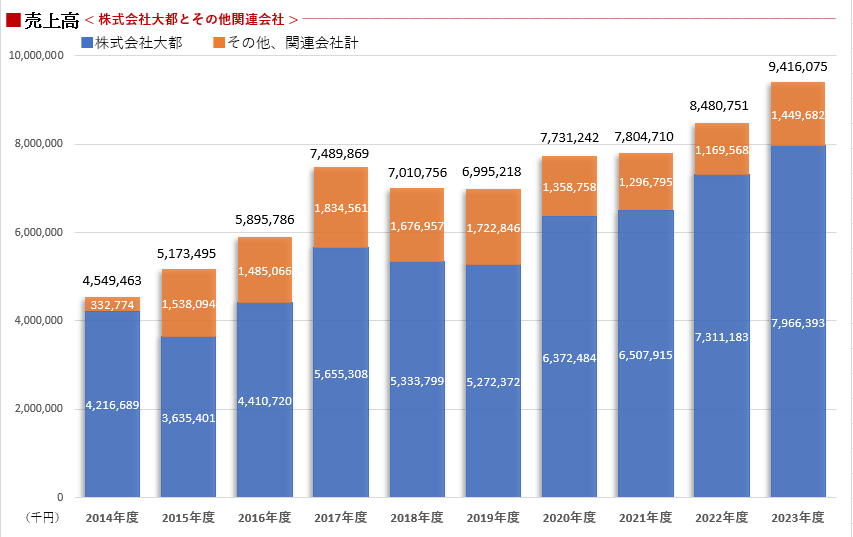Select the orange data label 1,449,682

coord(798,115)
